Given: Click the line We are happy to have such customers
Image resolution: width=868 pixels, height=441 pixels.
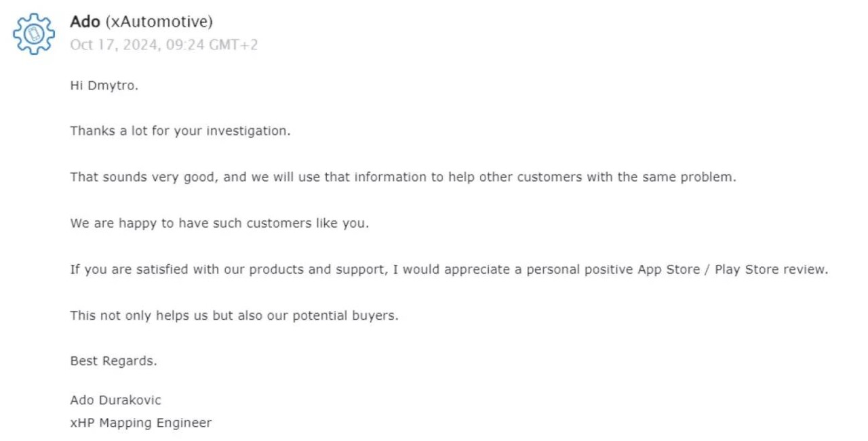Looking at the screenshot, I should [219, 223].
